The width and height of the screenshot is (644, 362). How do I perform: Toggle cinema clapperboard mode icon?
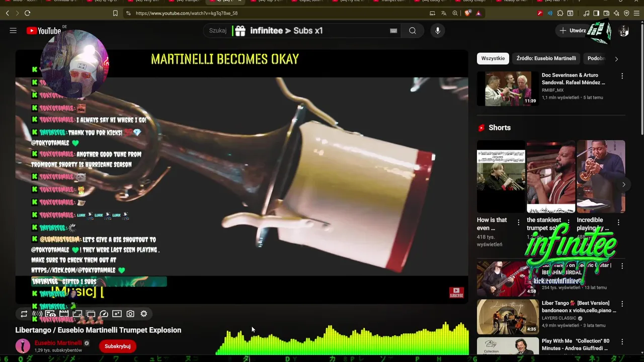click(x=64, y=314)
